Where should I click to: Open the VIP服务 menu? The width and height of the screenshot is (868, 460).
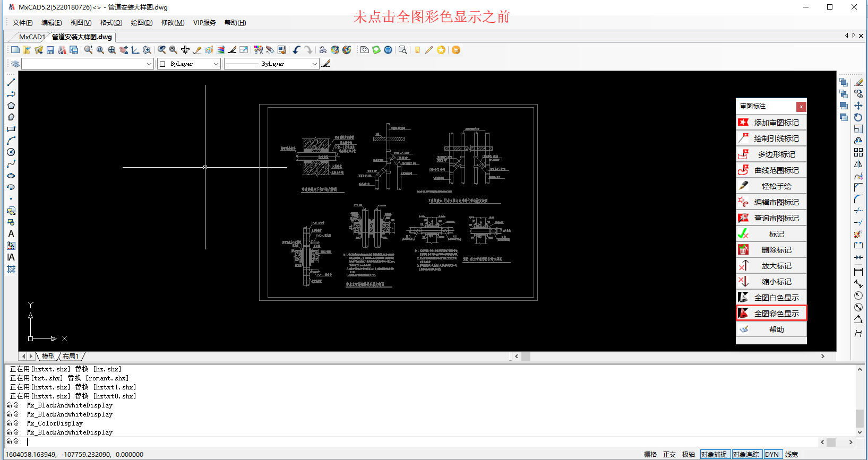[x=204, y=23]
